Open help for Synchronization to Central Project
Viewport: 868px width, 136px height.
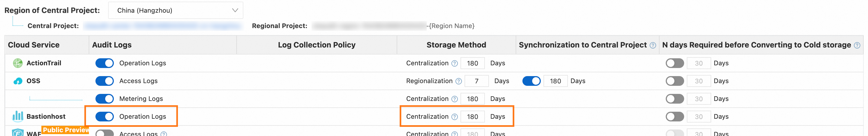pos(653,45)
